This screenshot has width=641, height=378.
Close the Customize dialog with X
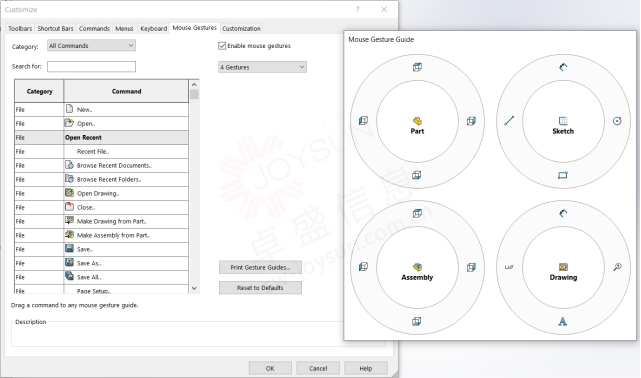coord(384,9)
